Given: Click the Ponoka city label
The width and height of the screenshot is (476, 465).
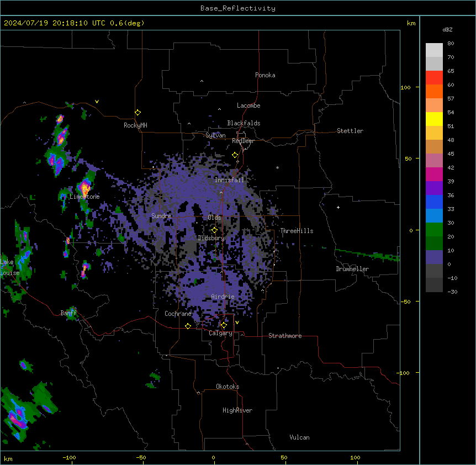Looking at the screenshot, I should [265, 75].
